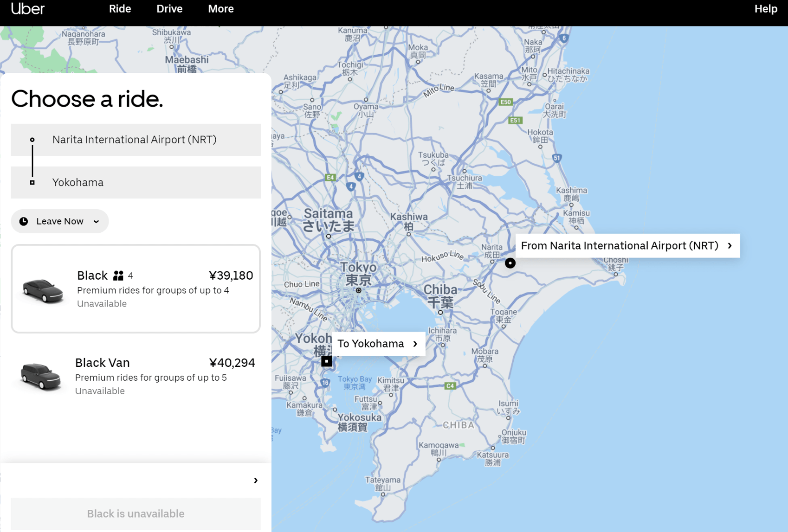Click the route 16 shield near Yokosuka
The image size is (788, 532).
coord(325,383)
